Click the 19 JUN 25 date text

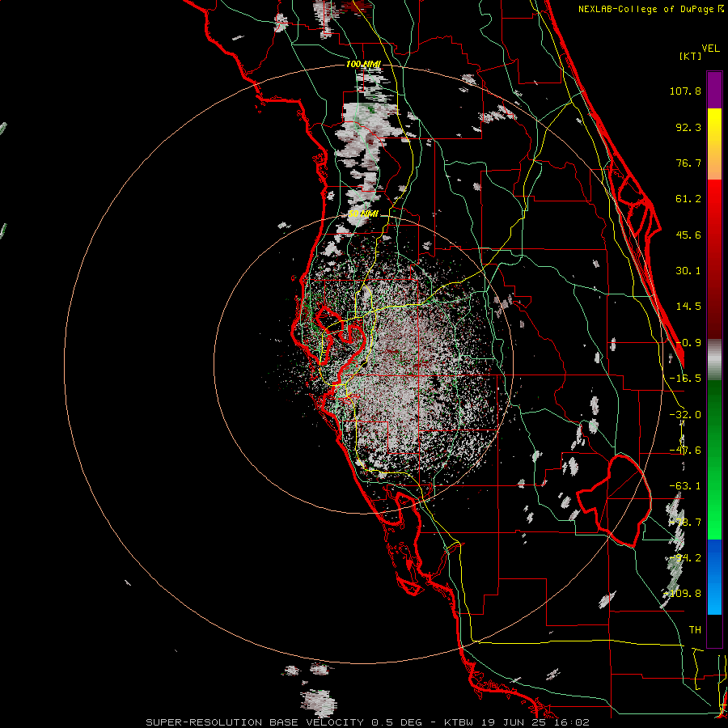(x=513, y=722)
